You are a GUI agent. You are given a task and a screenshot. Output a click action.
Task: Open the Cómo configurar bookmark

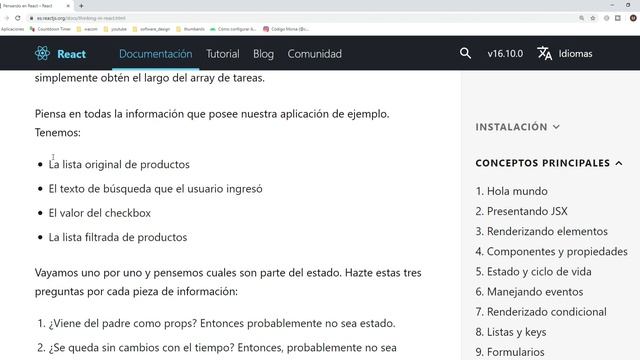tap(233, 29)
